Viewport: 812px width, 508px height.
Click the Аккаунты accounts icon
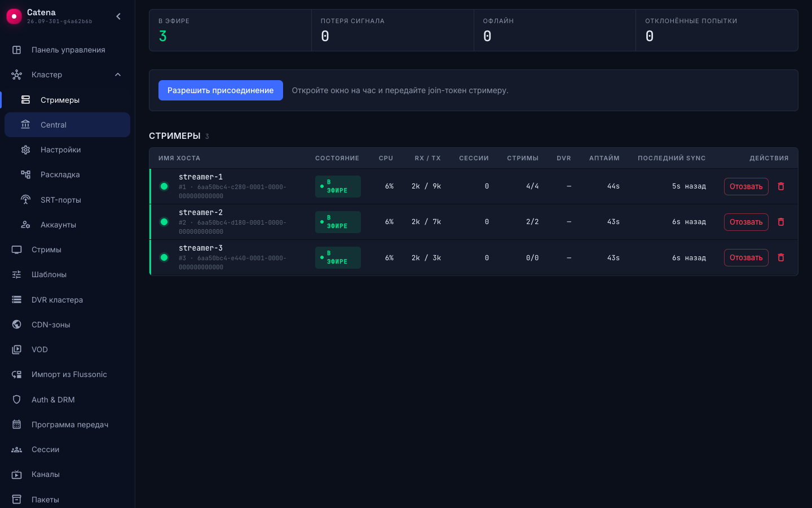(x=26, y=225)
